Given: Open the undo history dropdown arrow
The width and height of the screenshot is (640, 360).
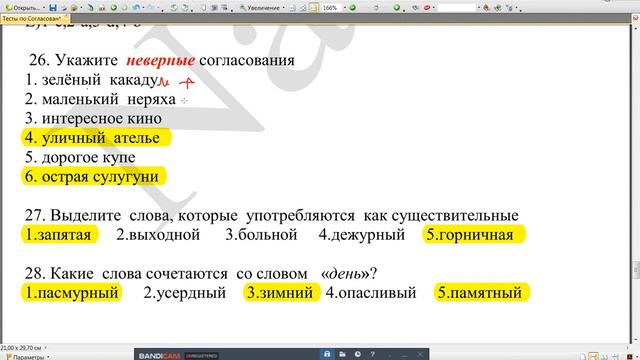Looking at the screenshot, I should (x=143, y=8).
